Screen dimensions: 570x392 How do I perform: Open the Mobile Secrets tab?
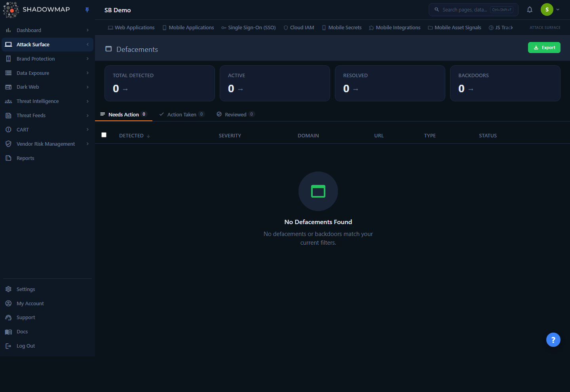(x=342, y=28)
